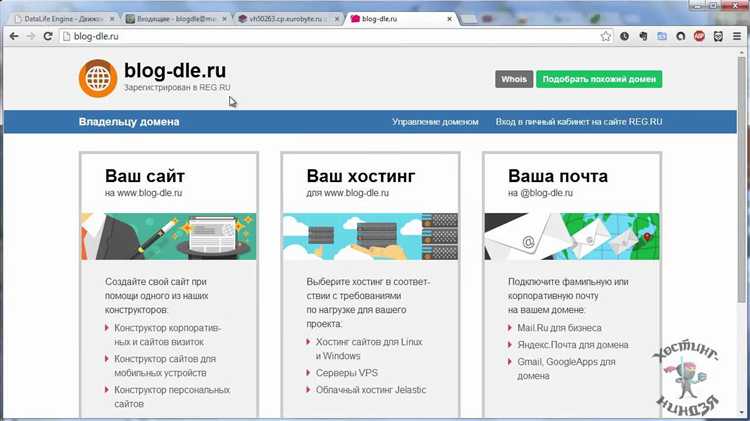Open Яндекс.Почта для домена link

click(x=573, y=345)
